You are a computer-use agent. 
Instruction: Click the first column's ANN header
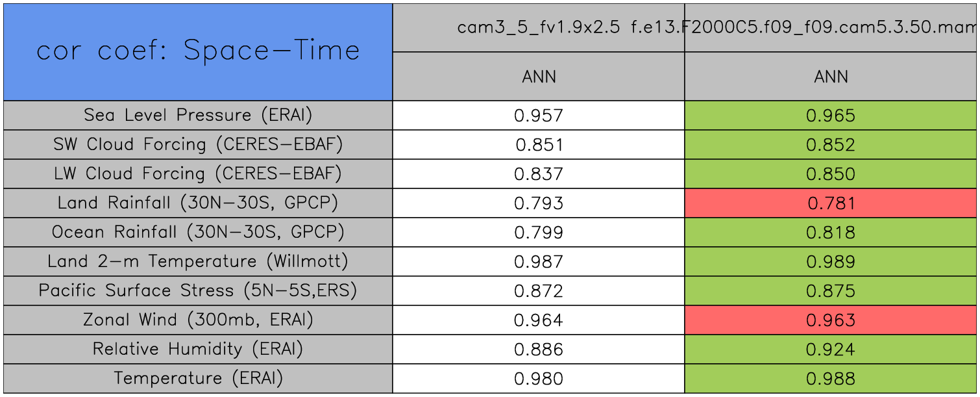[539, 77]
